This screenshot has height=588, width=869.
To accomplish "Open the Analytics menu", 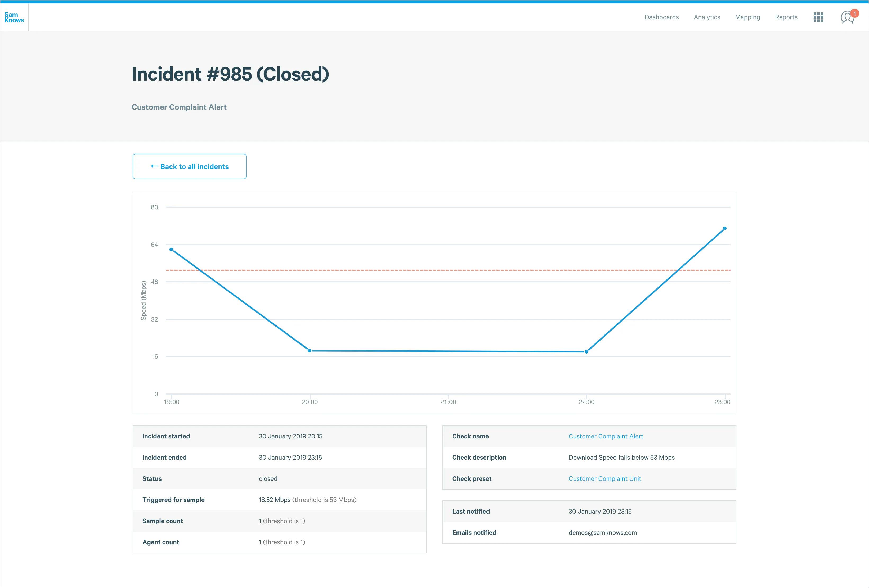I will (x=707, y=17).
